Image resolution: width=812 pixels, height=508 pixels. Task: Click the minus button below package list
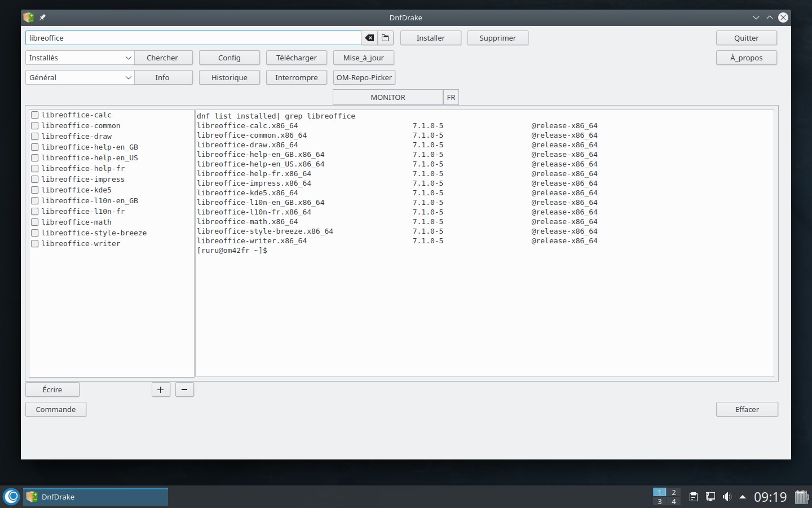pyautogui.click(x=184, y=389)
